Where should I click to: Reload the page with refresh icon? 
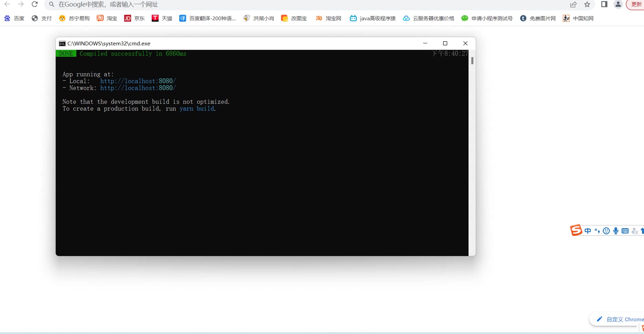pos(35,4)
